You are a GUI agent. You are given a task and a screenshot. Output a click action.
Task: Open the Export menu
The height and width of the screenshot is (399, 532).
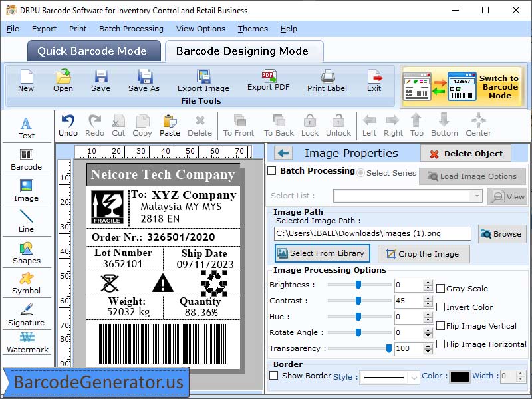pos(44,29)
